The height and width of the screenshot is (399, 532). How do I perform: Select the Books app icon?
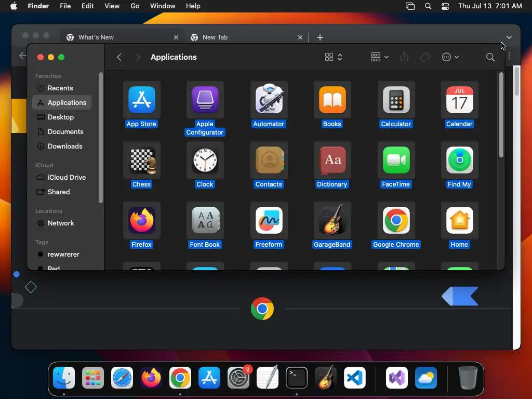pyautogui.click(x=332, y=100)
